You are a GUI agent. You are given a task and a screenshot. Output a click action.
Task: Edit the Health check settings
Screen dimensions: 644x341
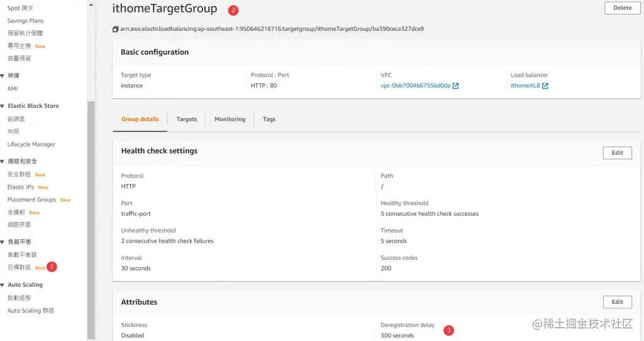click(x=618, y=153)
